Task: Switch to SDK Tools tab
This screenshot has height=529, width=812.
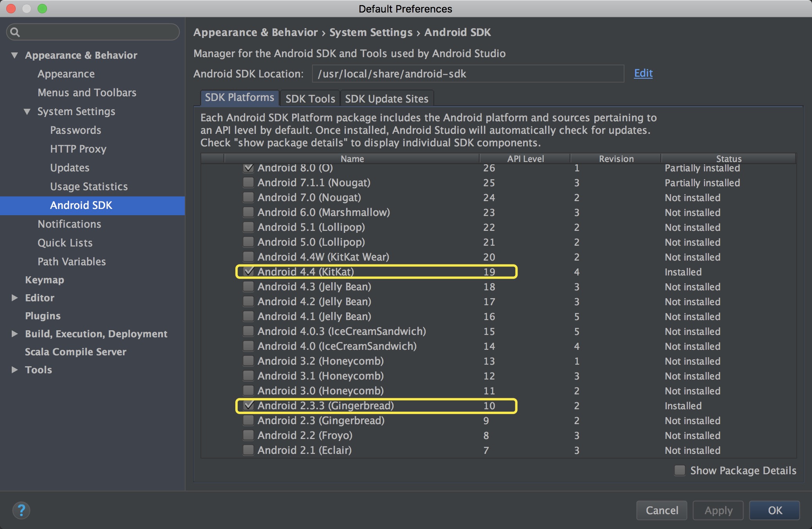Action: [310, 99]
